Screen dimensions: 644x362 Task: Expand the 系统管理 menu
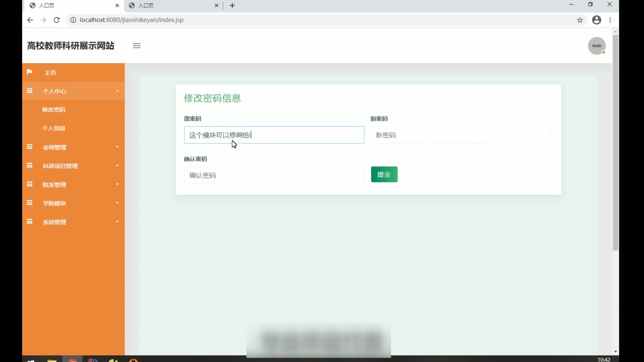[73, 222]
